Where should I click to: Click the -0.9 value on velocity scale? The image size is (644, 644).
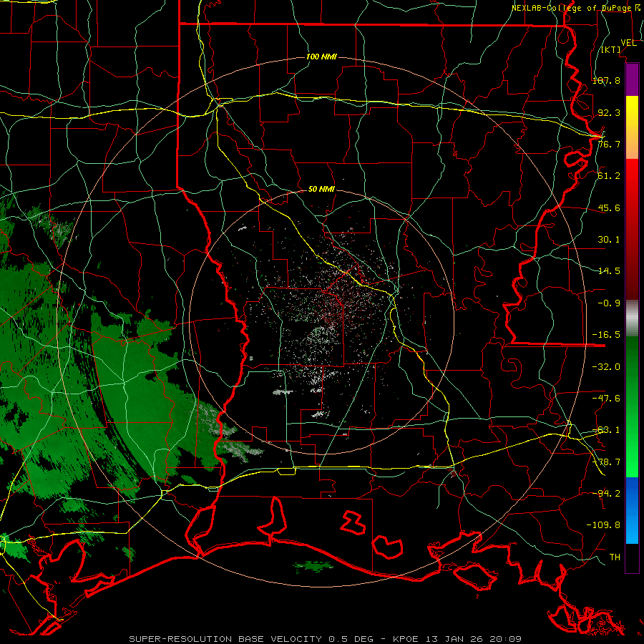click(609, 303)
